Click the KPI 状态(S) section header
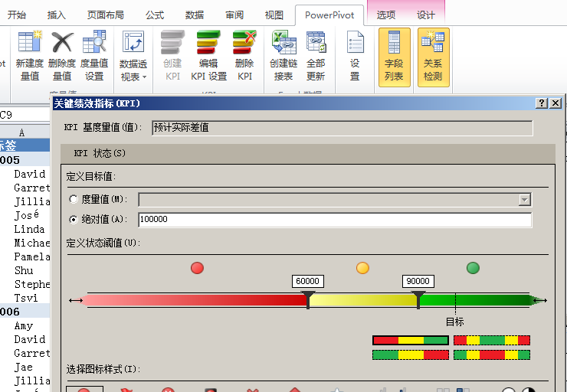The image size is (567, 392). (x=308, y=153)
